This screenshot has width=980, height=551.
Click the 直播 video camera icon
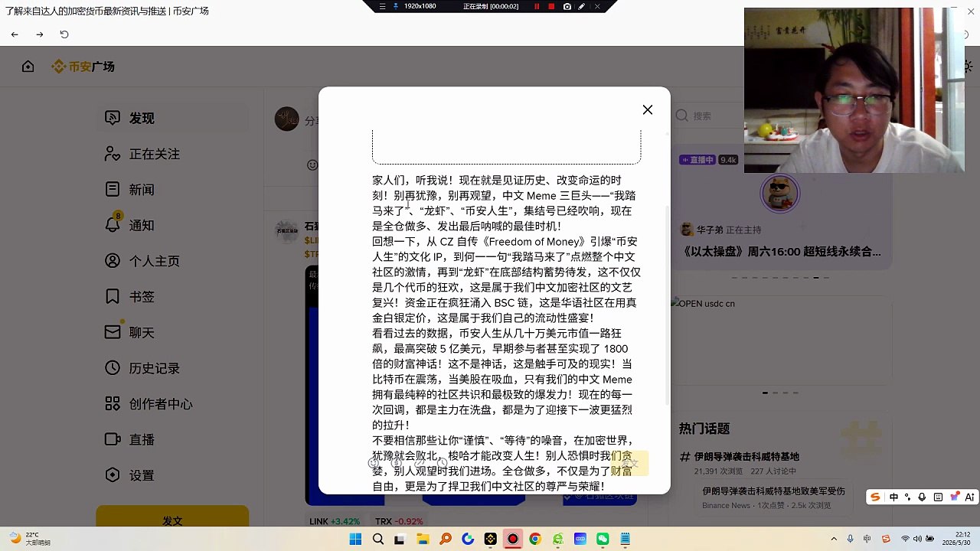pyautogui.click(x=113, y=439)
